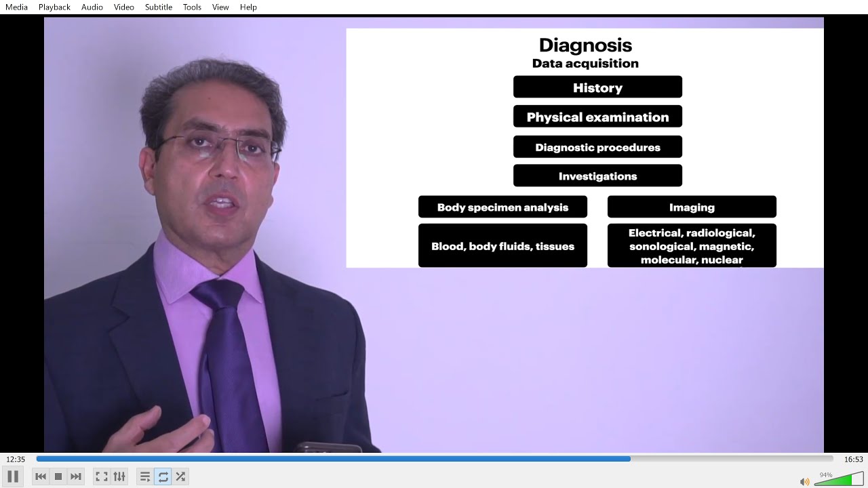The image size is (868, 488).
Task: Toggle random shuffle playback
Action: (180, 476)
